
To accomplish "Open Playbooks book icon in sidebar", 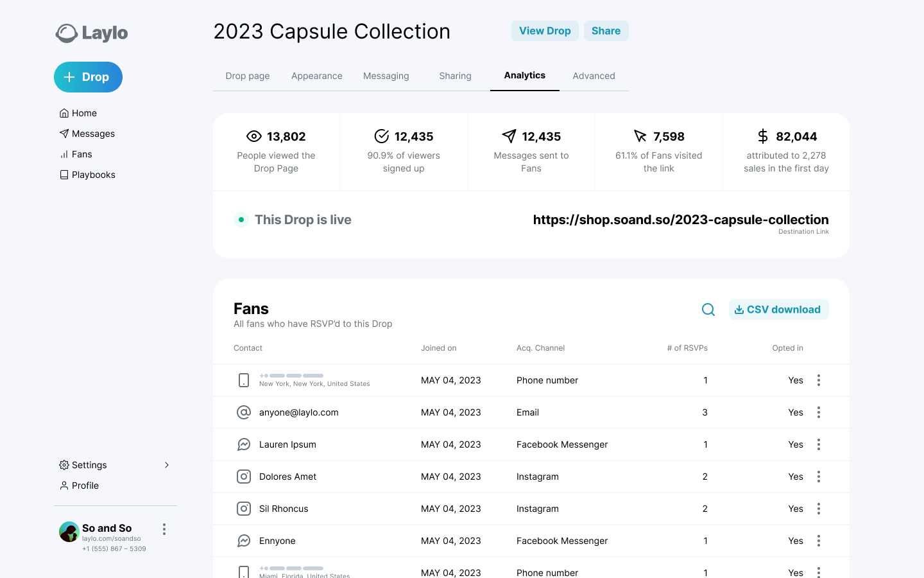I will tap(64, 175).
